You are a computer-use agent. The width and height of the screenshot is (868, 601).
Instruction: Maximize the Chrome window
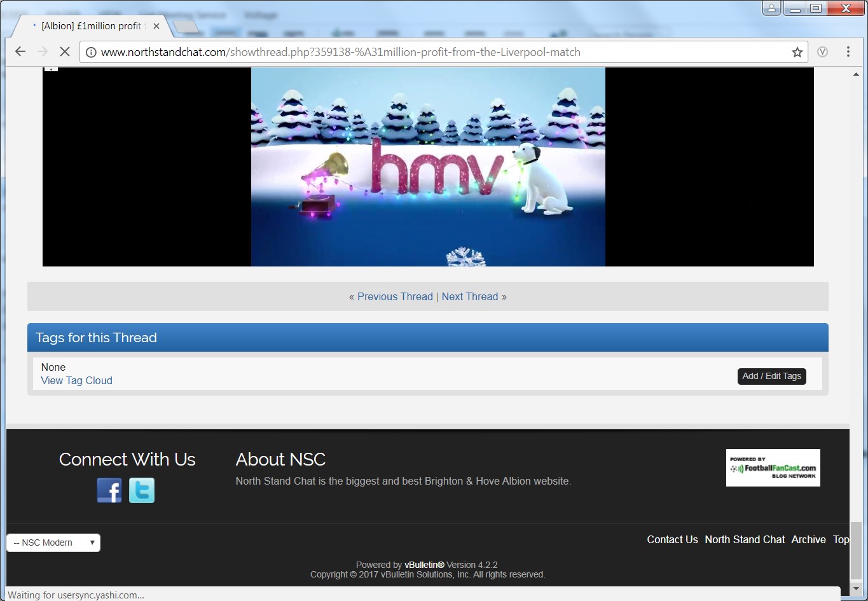(816, 8)
